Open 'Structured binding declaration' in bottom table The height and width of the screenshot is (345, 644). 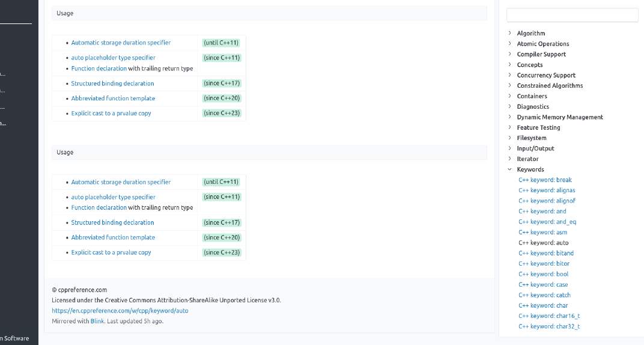pos(112,222)
